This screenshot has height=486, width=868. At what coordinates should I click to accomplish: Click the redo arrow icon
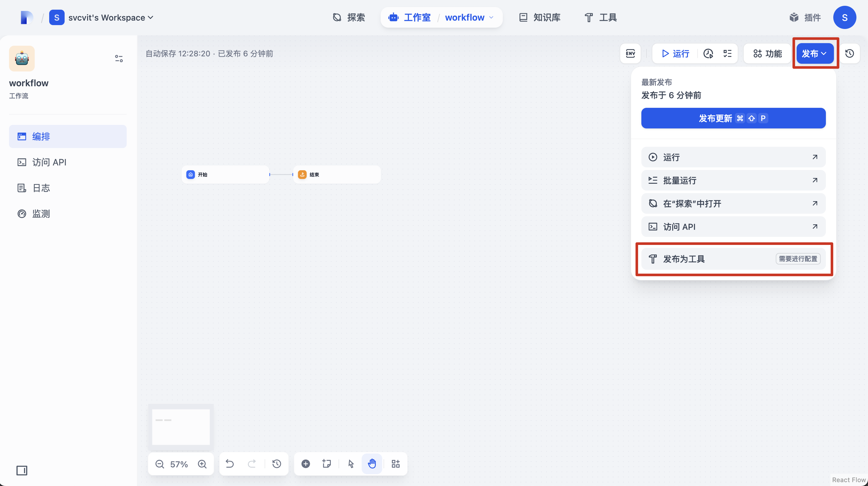coord(252,464)
